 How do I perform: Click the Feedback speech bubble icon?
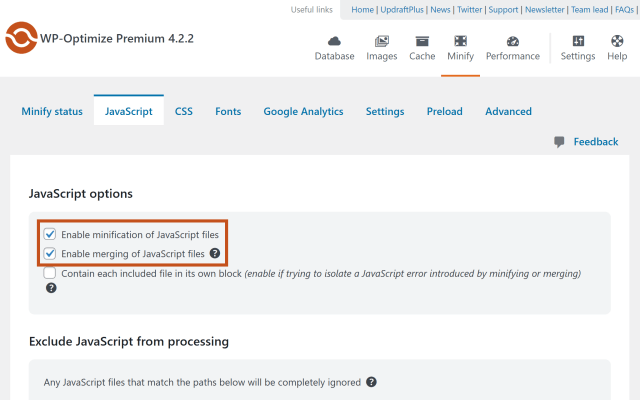click(559, 142)
